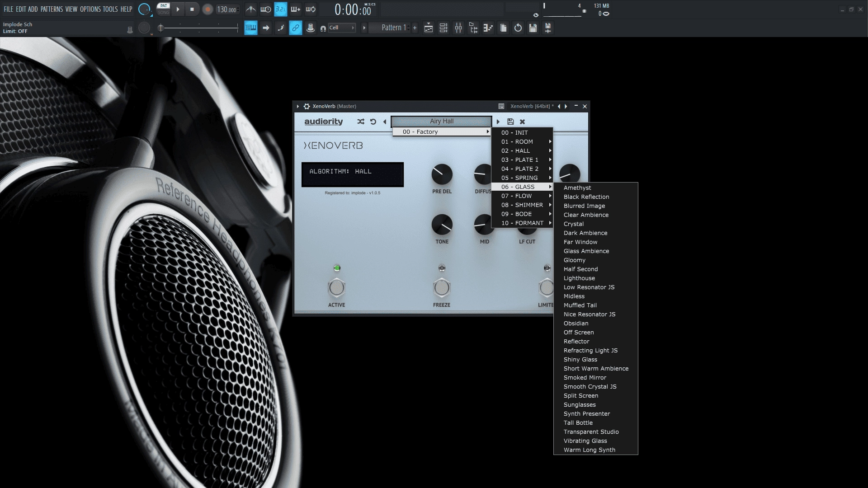Image resolution: width=868 pixels, height=488 pixels.
Task: Toggle loop recording icon
Action: [x=311, y=9]
